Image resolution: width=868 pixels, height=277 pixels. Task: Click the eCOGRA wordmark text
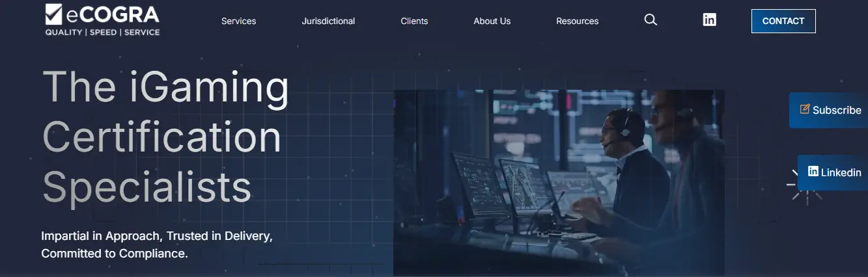point(112,14)
